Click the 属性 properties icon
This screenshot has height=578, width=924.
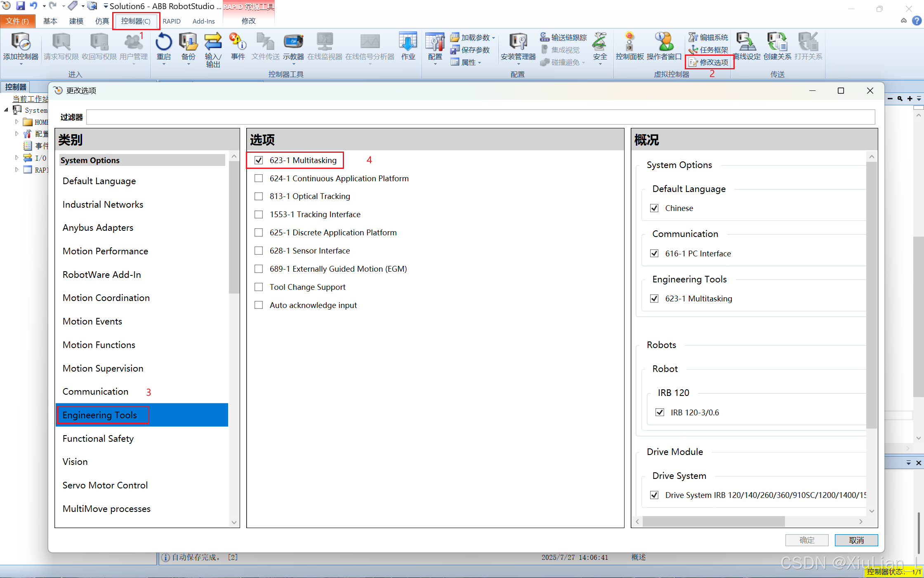[454, 62]
